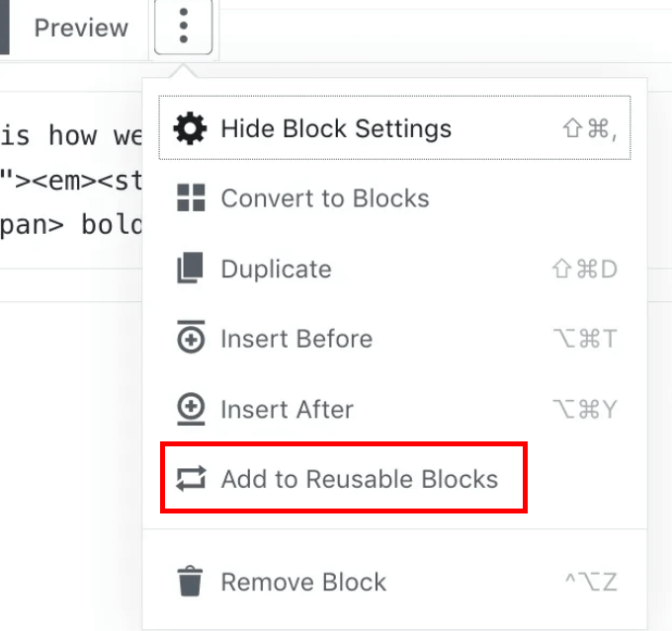The height and width of the screenshot is (631, 672).
Task: Click the trash can icon
Action: point(190,582)
